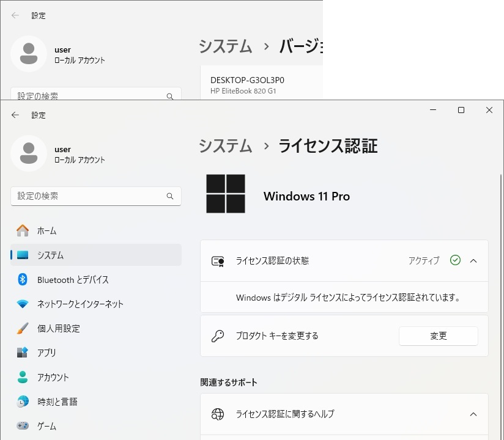
Task: Click the プロダクト キーを変更する label
Action: pos(277,336)
